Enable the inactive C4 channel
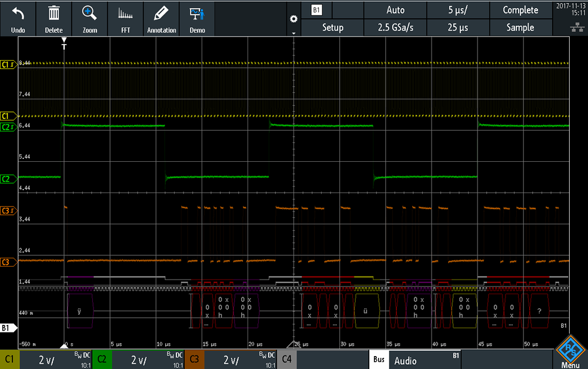Image resolution: width=588 pixels, height=369 pixels. pos(286,359)
